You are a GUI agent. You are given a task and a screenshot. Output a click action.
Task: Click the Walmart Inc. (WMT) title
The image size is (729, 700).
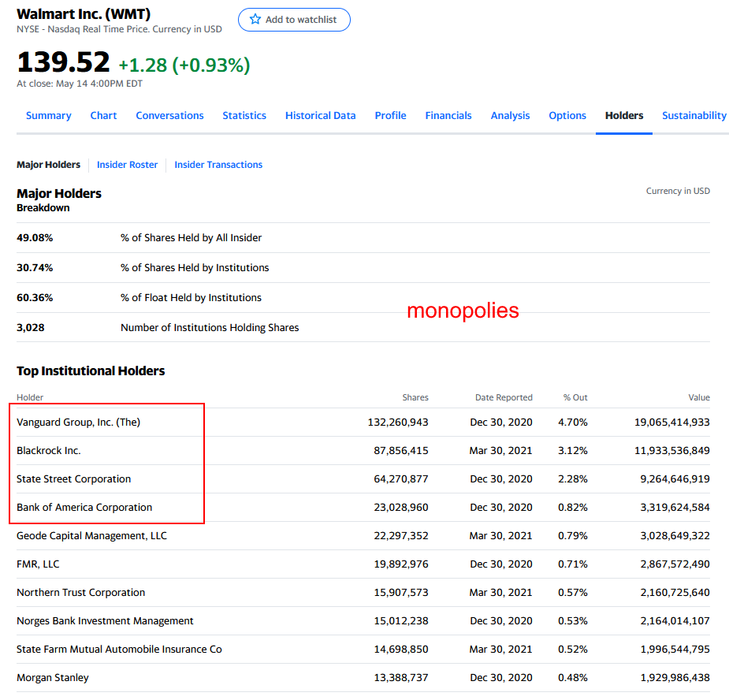click(x=84, y=14)
